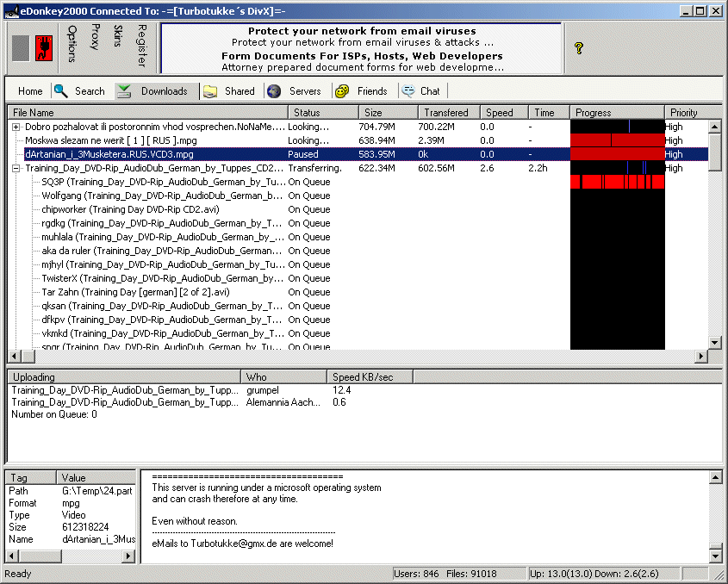Sort downloads by Transfered column header
Screen dimensions: 728x584
(x=450, y=112)
